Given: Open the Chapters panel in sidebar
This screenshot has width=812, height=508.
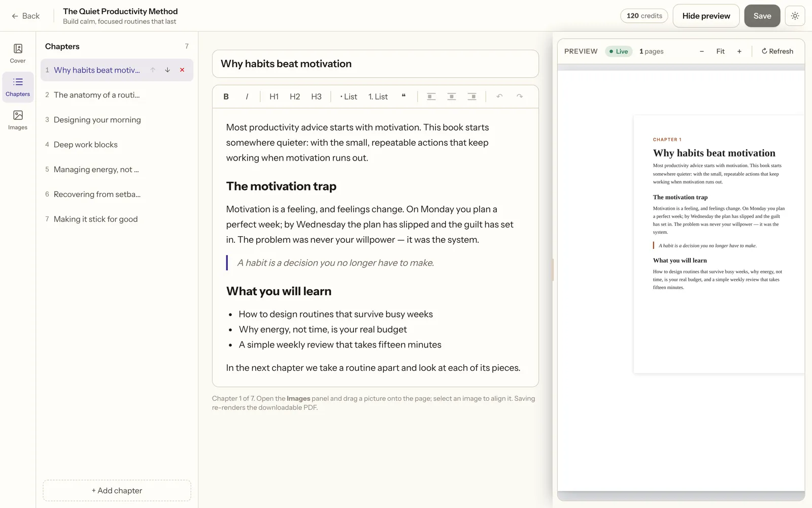Looking at the screenshot, I should point(18,87).
